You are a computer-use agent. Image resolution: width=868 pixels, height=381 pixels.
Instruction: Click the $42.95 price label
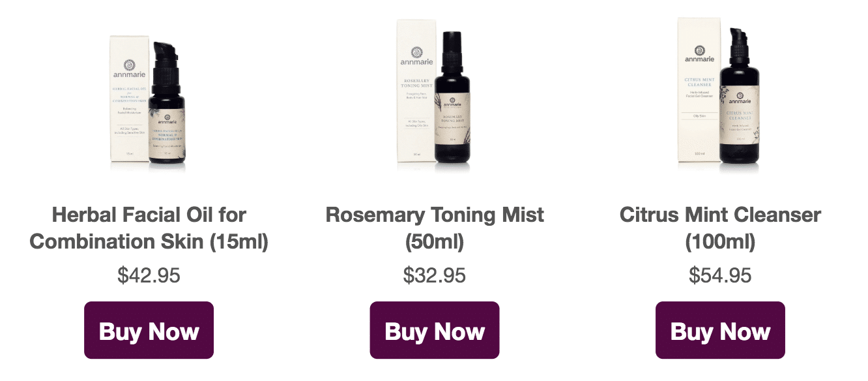(149, 275)
